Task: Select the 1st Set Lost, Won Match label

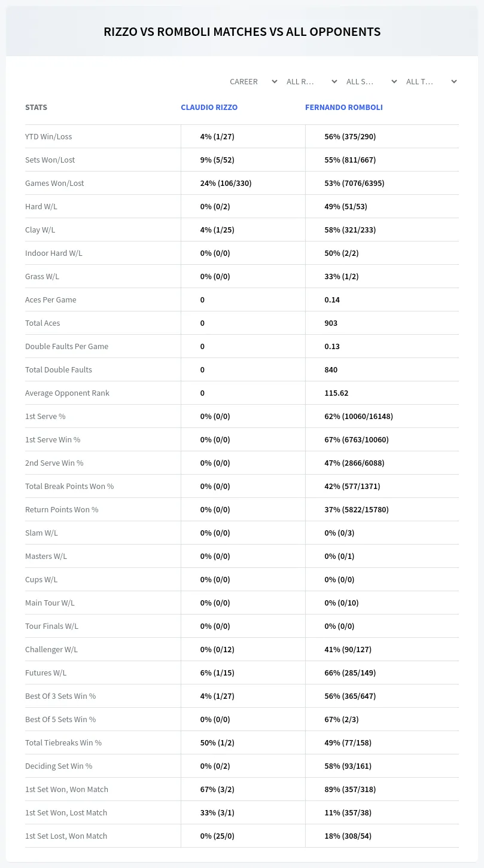Action: (x=66, y=836)
